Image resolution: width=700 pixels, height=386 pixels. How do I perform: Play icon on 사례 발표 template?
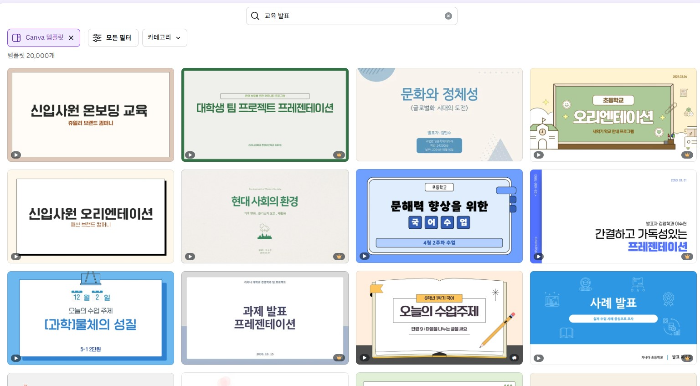click(539, 358)
